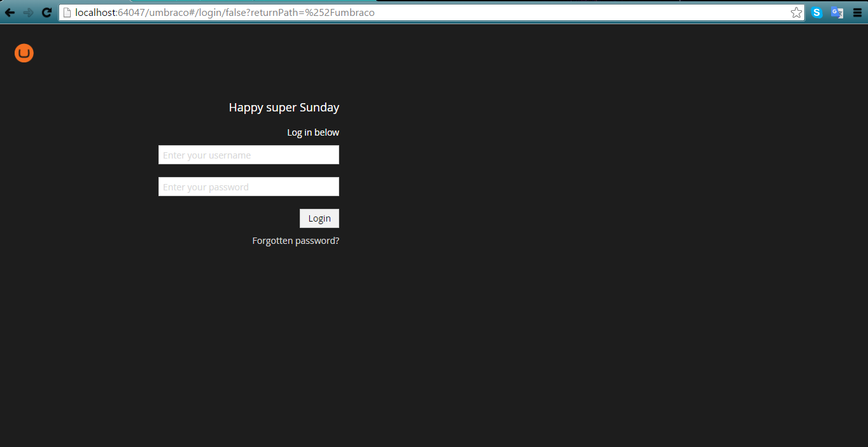Open the Skype extension icon

pyautogui.click(x=816, y=13)
